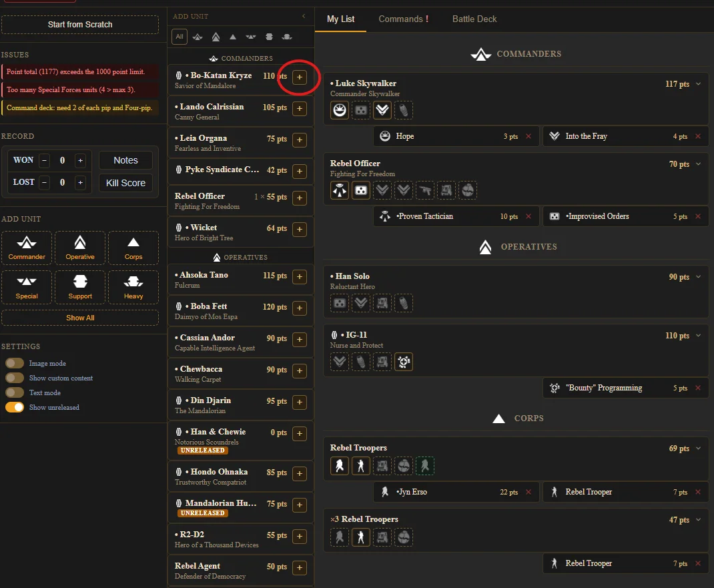
Task: Add Bo-Katan Kryze with plus button
Action: [299, 77]
